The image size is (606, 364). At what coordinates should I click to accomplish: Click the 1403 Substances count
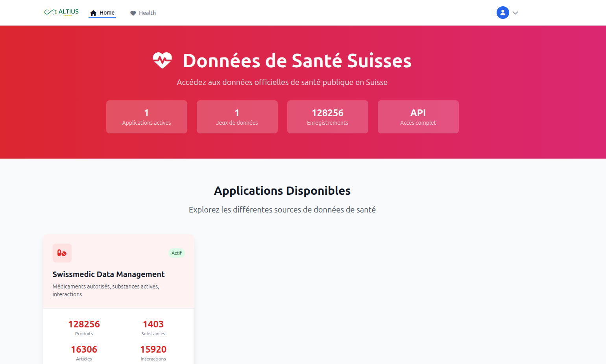[153, 324]
